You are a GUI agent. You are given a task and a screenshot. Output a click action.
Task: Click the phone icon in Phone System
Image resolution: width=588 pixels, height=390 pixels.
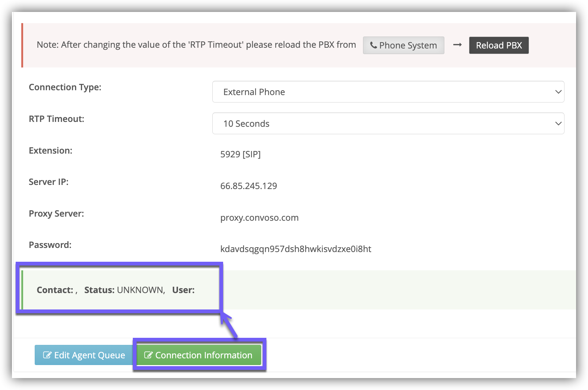click(373, 45)
